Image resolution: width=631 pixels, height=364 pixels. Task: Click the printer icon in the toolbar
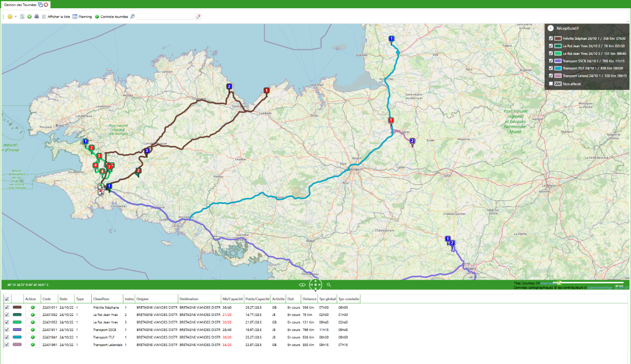click(x=36, y=17)
